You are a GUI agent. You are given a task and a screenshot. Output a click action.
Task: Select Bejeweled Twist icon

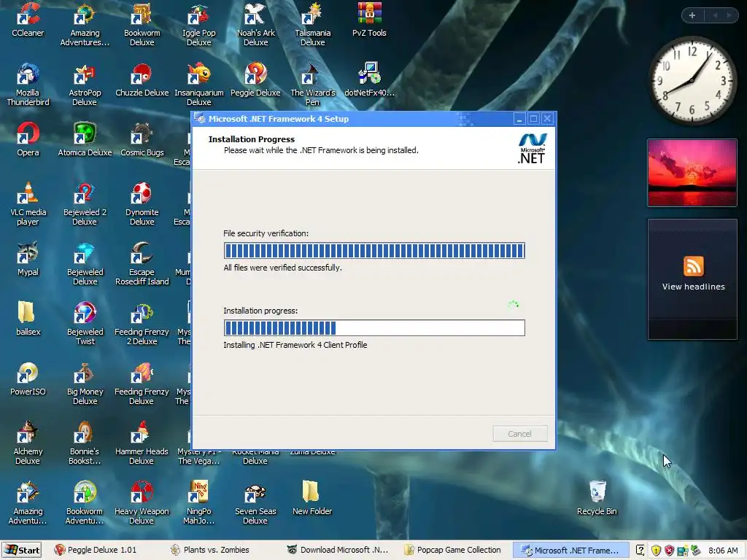pos(85,314)
